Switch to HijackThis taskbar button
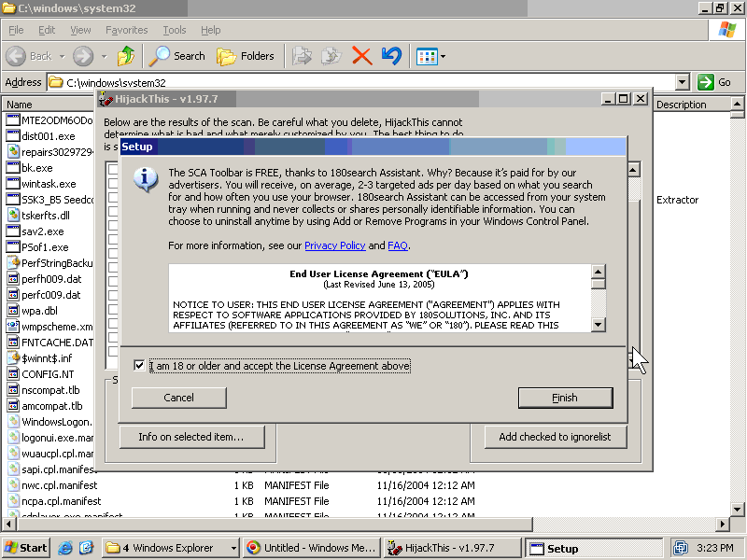This screenshot has width=747, height=560. tap(452, 548)
